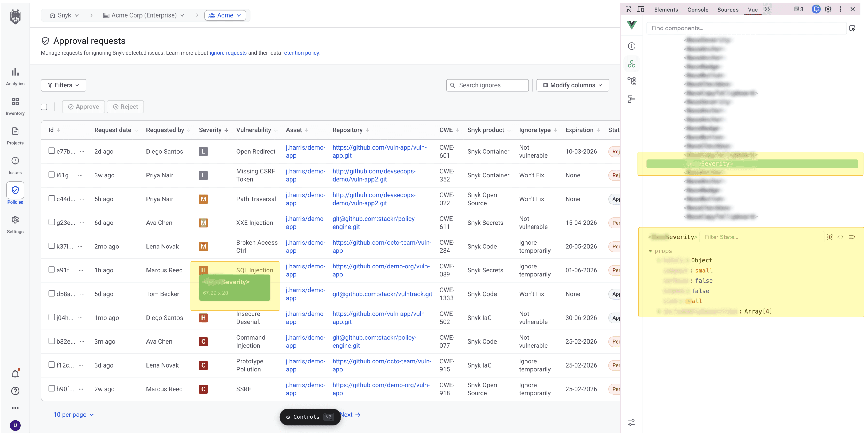The height and width of the screenshot is (436, 868).
Task: Switch to the Elements DevTools tab
Action: coord(666,10)
